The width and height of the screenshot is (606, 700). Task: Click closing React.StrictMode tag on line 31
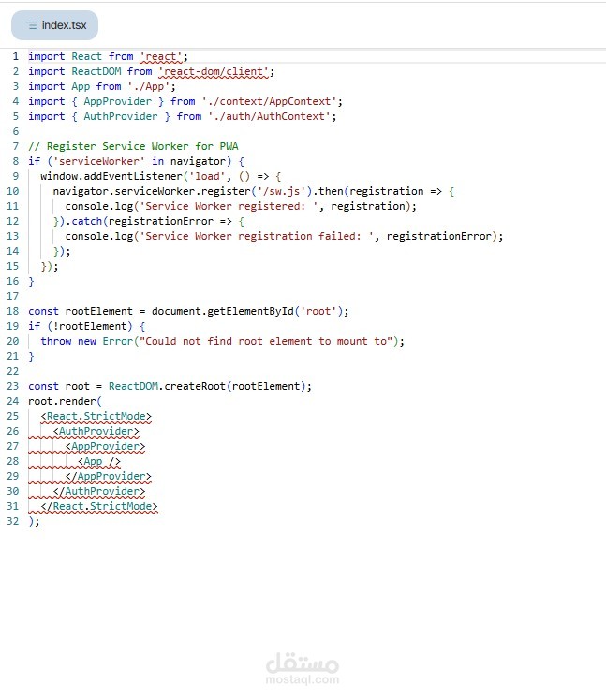[99, 506]
